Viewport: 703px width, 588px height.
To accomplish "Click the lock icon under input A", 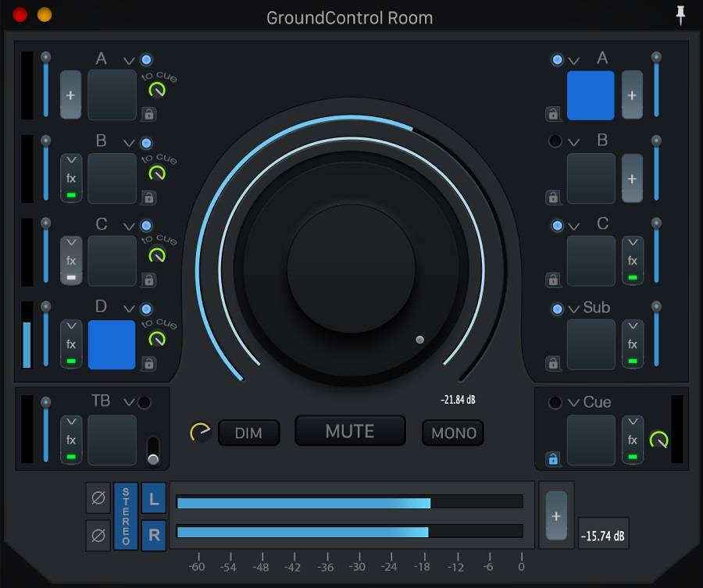I will click(x=148, y=114).
